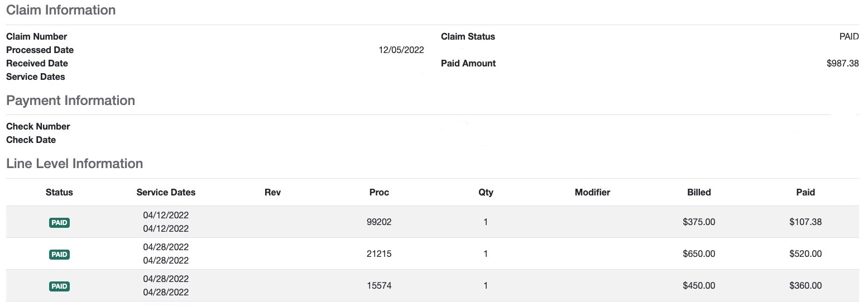The width and height of the screenshot is (868, 306).
Task: Select procedure code 15574
Action: [x=379, y=285]
